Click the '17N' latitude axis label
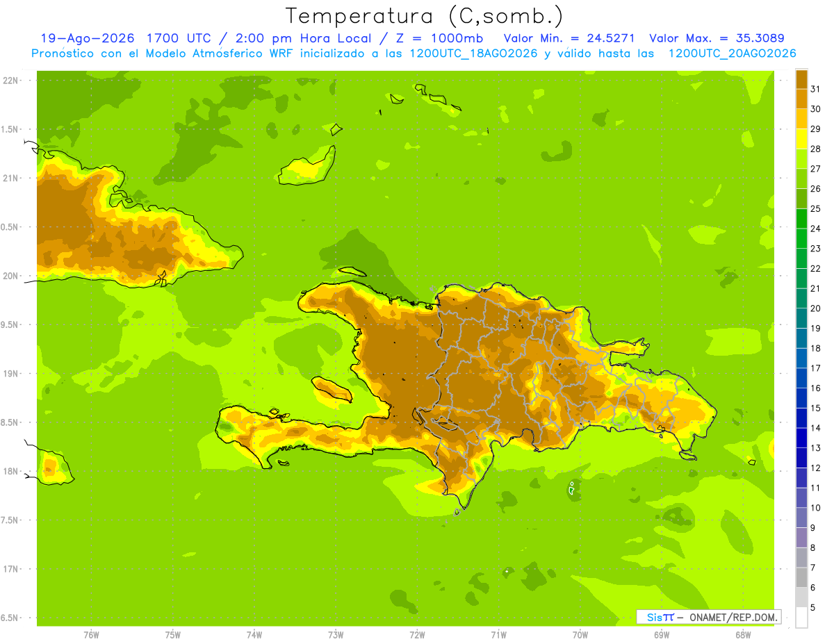The width and height of the screenshot is (834, 644). [x=11, y=569]
